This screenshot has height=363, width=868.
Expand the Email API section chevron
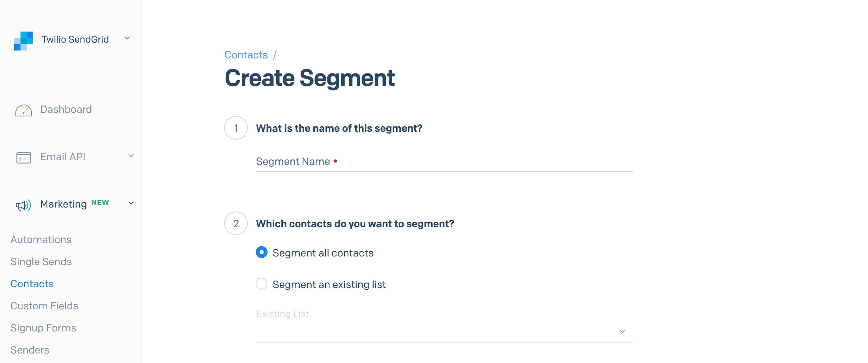pyautogui.click(x=131, y=156)
